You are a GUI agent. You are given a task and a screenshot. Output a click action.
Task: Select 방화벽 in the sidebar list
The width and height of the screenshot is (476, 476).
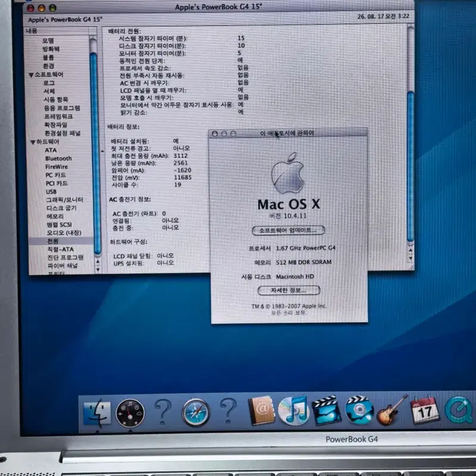point(51,49)
